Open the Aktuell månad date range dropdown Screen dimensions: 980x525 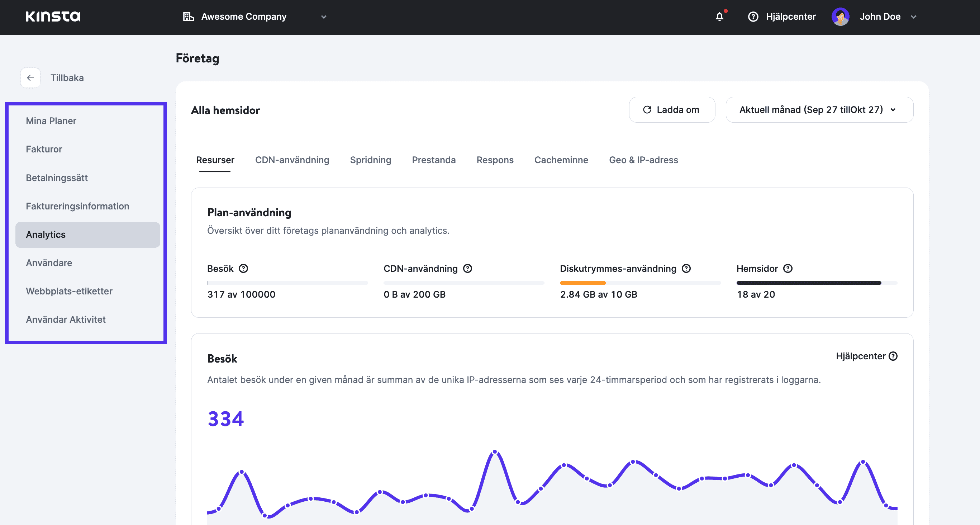click(x=819, y=110)
